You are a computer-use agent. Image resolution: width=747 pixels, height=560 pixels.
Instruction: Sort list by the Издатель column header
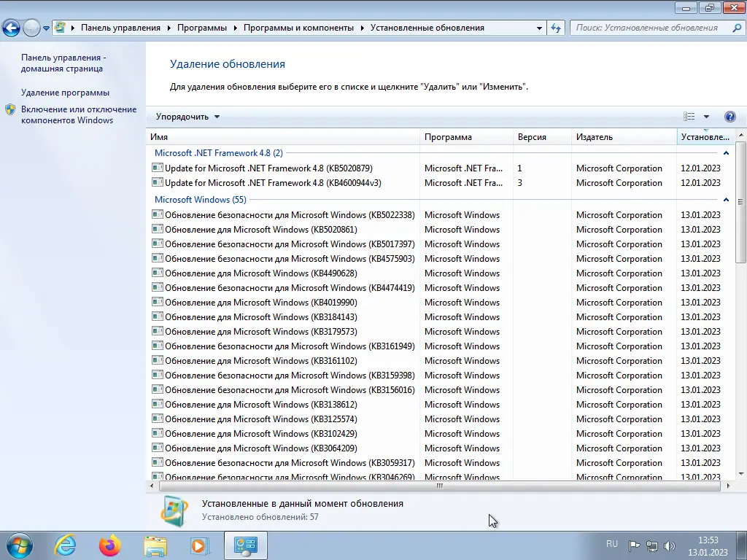tap(624, 137)
